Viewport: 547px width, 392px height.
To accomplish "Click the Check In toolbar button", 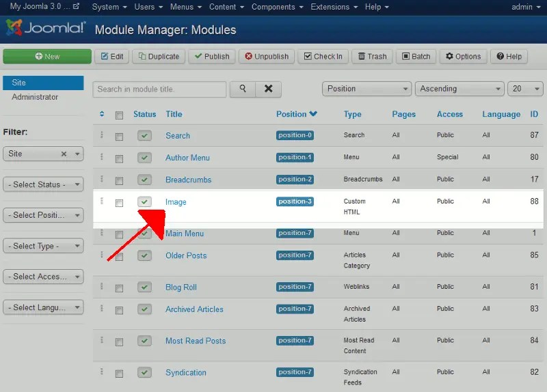I will point(323,57).
